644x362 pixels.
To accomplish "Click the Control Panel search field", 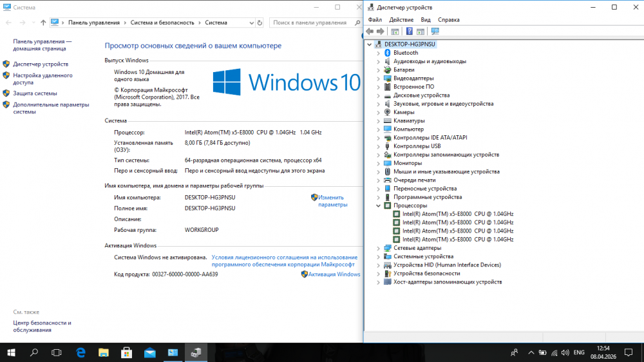I will coord(310,23).
